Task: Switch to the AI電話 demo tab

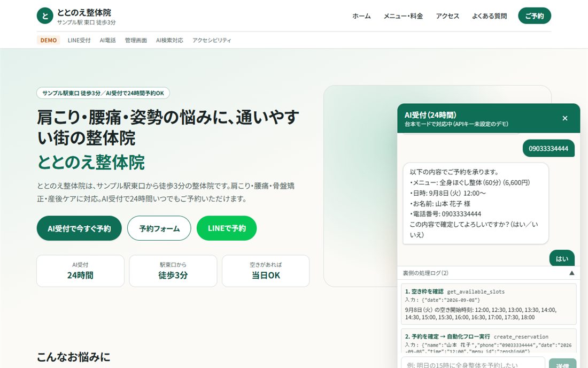Action: pos(107,40)
